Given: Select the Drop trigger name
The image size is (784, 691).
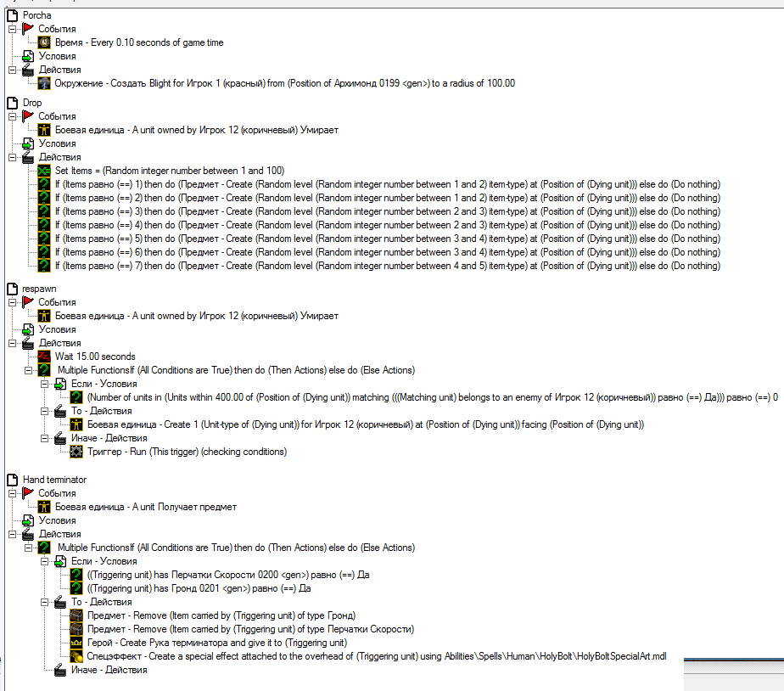Looking at the screenshot, I should coord(32,103).
